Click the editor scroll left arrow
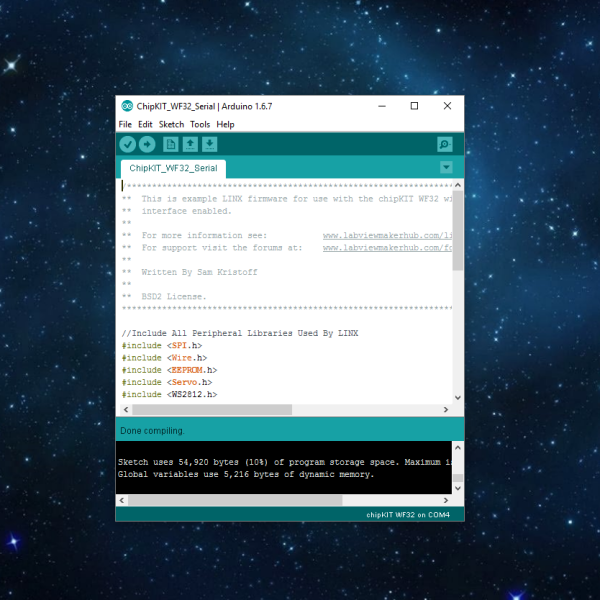 pos(126,409)
